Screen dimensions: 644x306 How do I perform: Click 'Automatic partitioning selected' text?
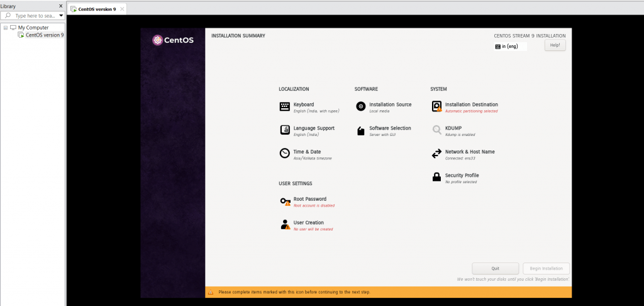pos(472,111)
